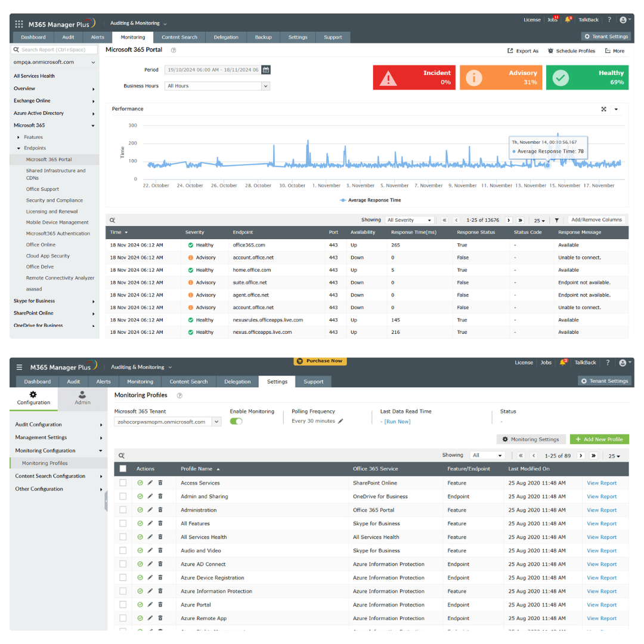Toggle the Enable Monitoring switch
This screenshot has height=644, width=644.
tap(236, 422)
